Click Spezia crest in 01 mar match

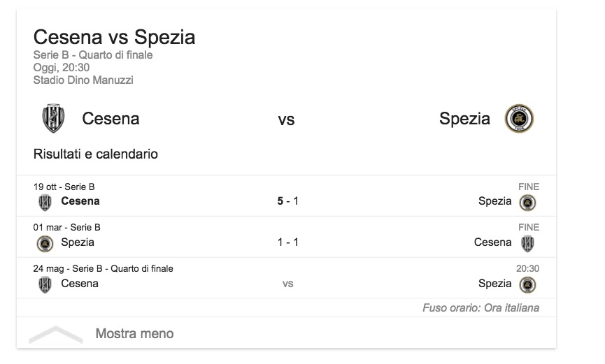pyautogui.click(x=45, y=243)
